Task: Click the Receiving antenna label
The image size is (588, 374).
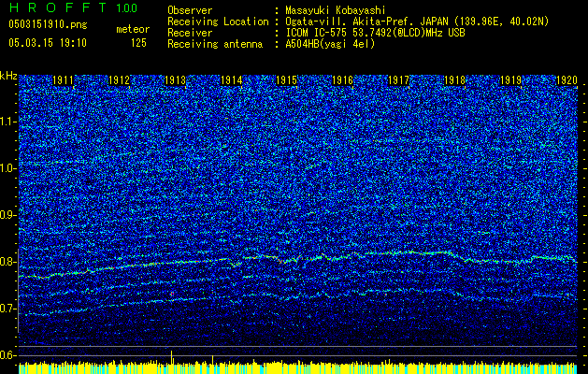Action: coord(215,44)
